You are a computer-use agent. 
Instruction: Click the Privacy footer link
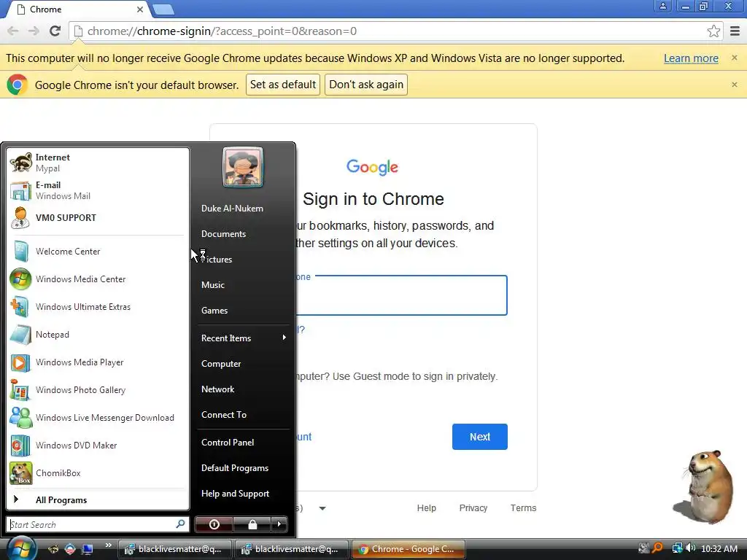(473, 508)
